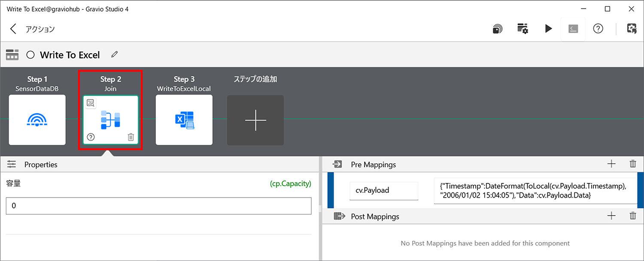Click the panel splitter handle
The height and width of the screenshot is (261, 644).
click(319, 208)
